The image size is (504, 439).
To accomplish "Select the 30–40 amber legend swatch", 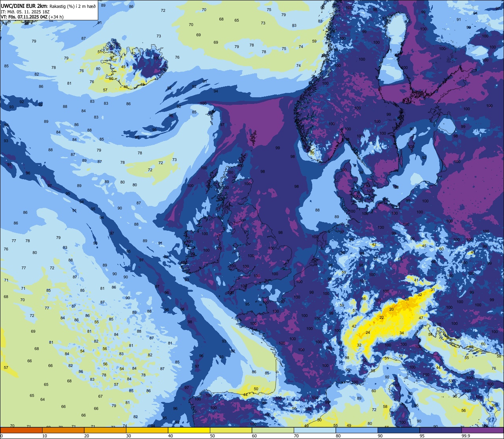I will [147, 430].
